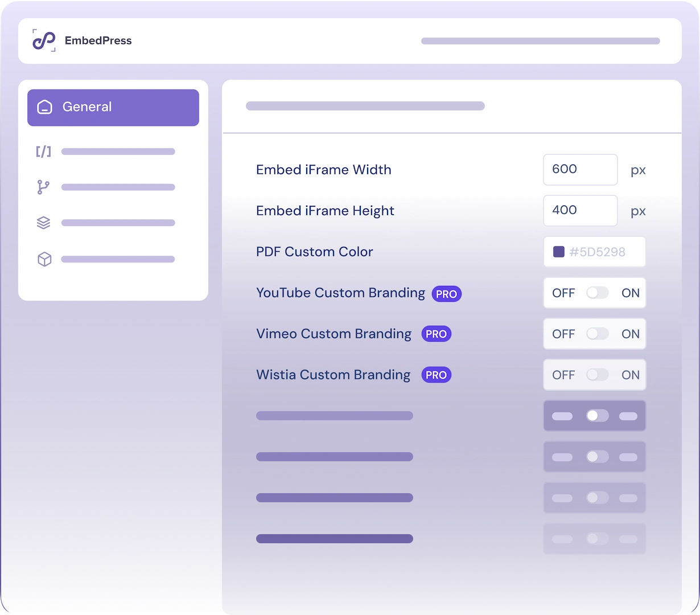The image size is (700, 615).
Task: Click the EmbedPress logo icon
Action: [44, 40]
